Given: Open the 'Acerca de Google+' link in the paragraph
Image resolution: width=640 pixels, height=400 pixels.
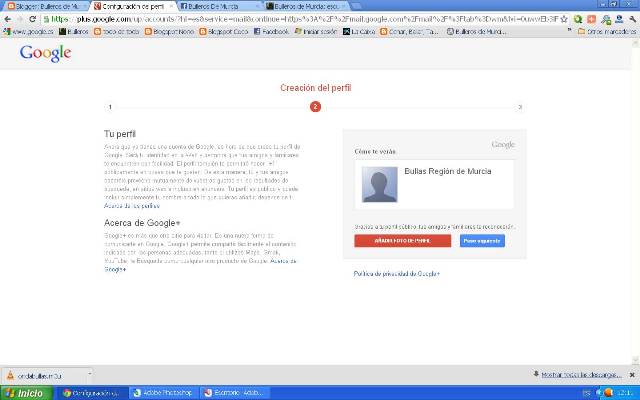Looking at the screenshot, I should tap(200, 265).
